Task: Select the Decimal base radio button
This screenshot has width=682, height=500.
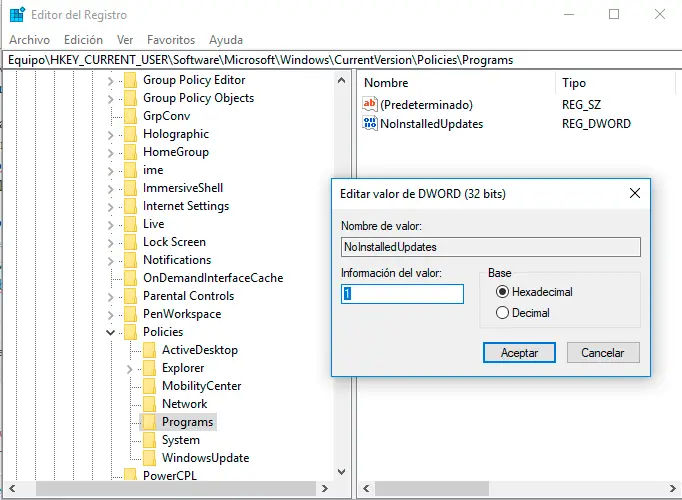Action: (x=502, y=313)
